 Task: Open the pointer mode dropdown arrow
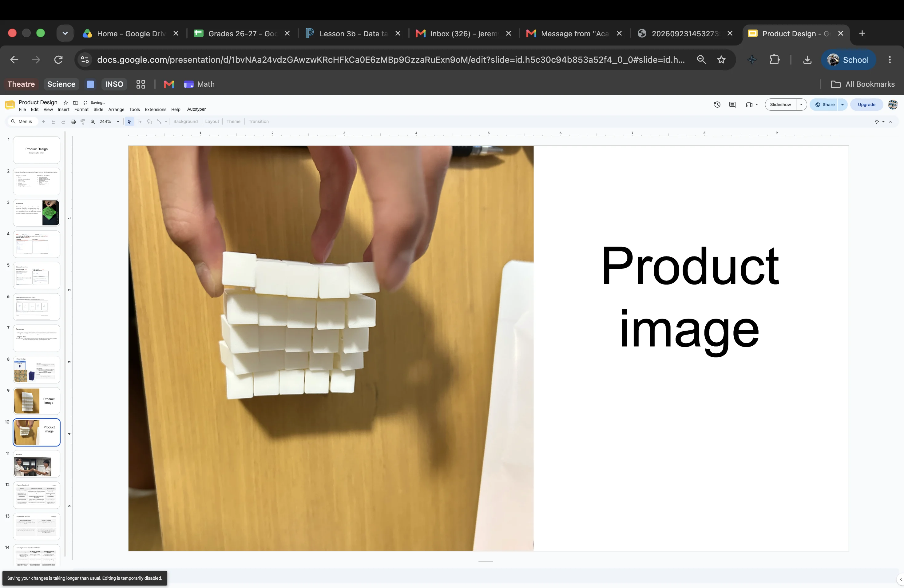(x=883, y=122)
